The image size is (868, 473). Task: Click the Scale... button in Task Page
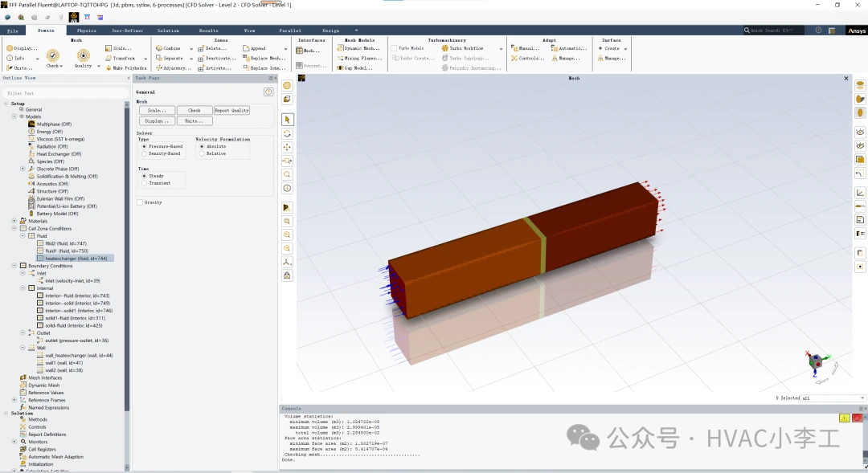click(x=158, y=111)
